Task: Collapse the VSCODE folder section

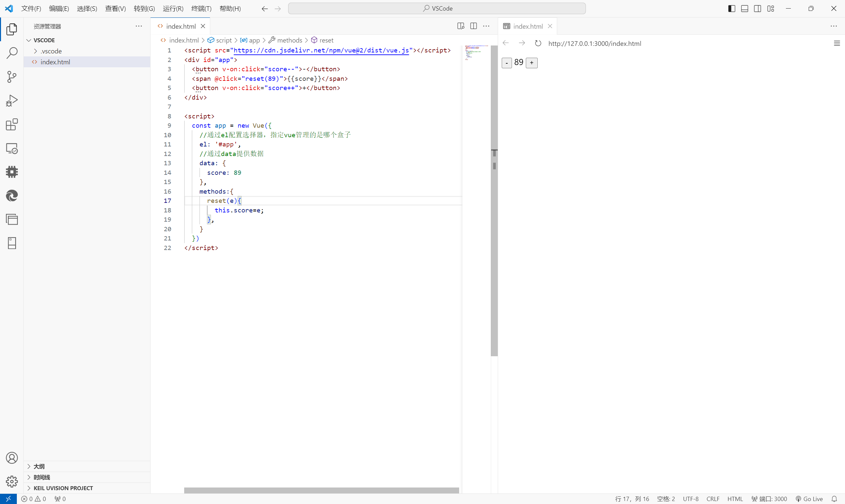Action: [87, 40]
